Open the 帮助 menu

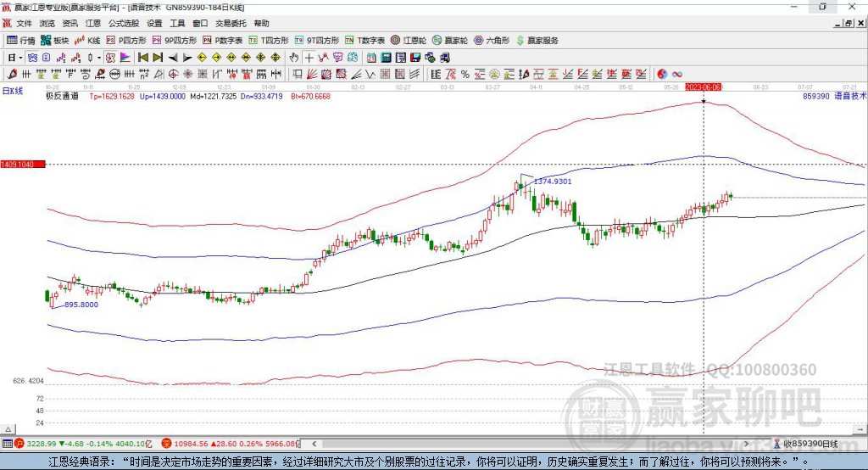261,23
